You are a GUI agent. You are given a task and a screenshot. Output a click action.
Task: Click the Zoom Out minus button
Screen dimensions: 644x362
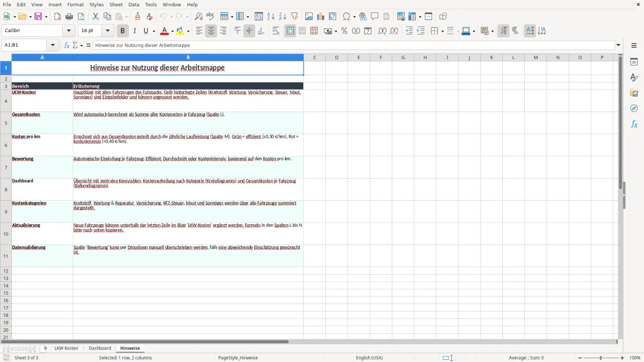click(580, 358)
